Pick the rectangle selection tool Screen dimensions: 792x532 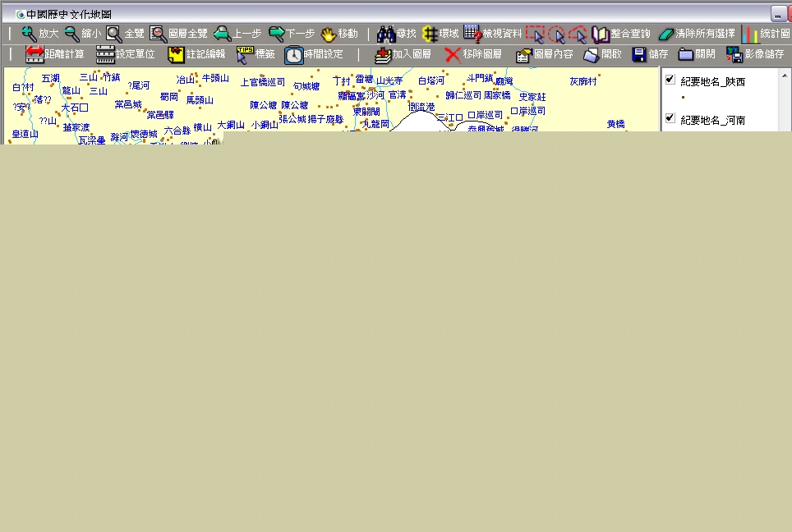[535, 34]
